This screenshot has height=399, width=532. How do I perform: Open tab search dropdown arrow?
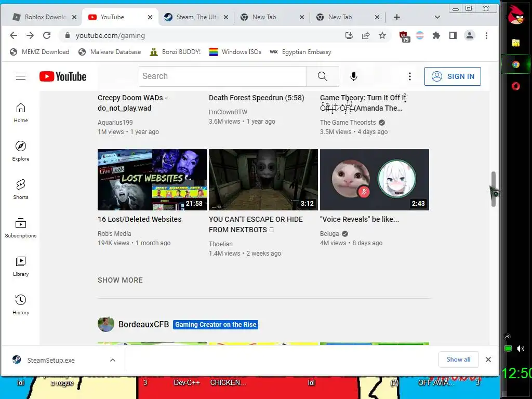point(437,17)
